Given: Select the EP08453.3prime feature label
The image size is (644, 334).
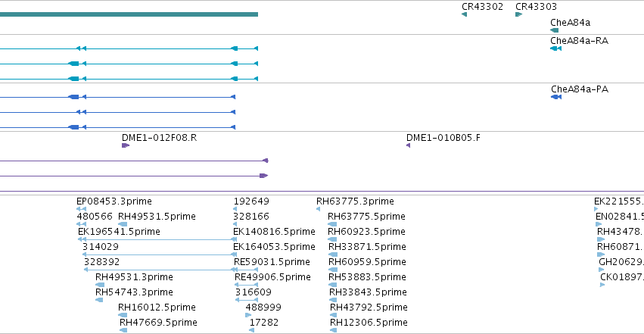Looking at the screenshot, I should 114,201.
